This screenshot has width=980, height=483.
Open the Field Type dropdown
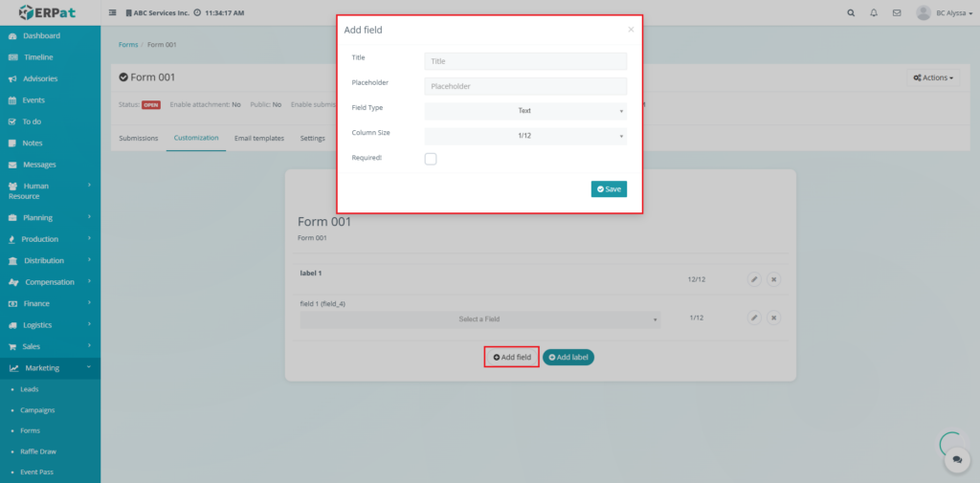tap(524, 111)
